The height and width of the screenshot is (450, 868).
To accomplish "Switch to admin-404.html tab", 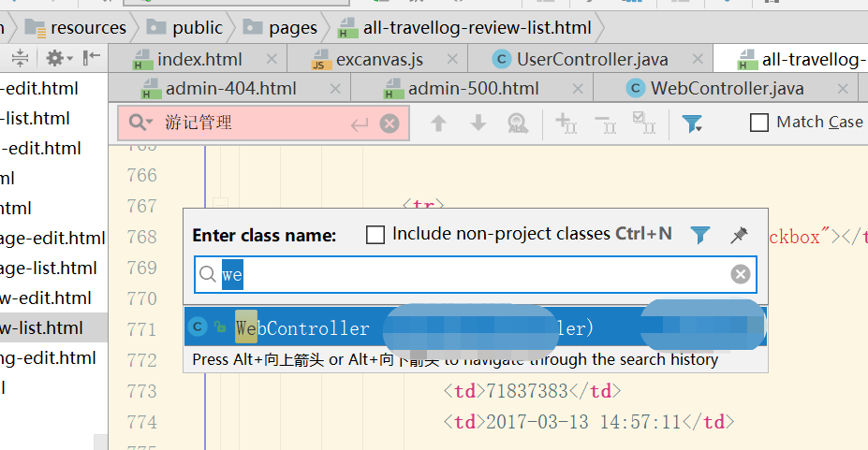I will point(231,89).
